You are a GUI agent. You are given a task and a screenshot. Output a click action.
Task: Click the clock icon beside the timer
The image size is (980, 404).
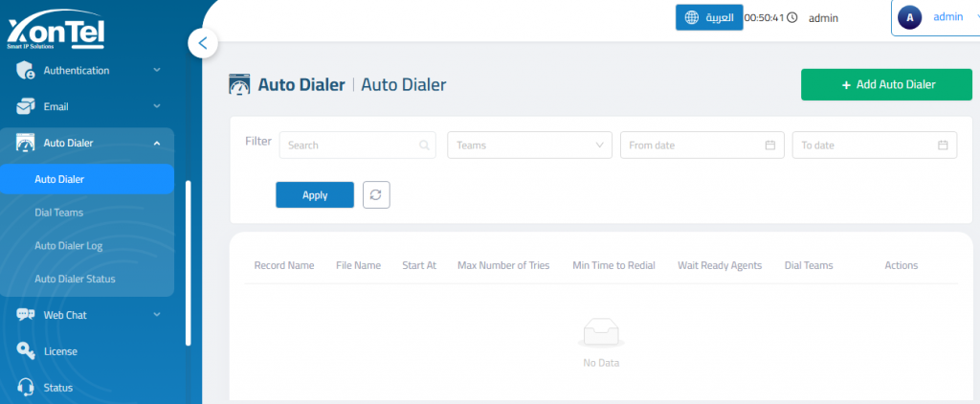791,17
